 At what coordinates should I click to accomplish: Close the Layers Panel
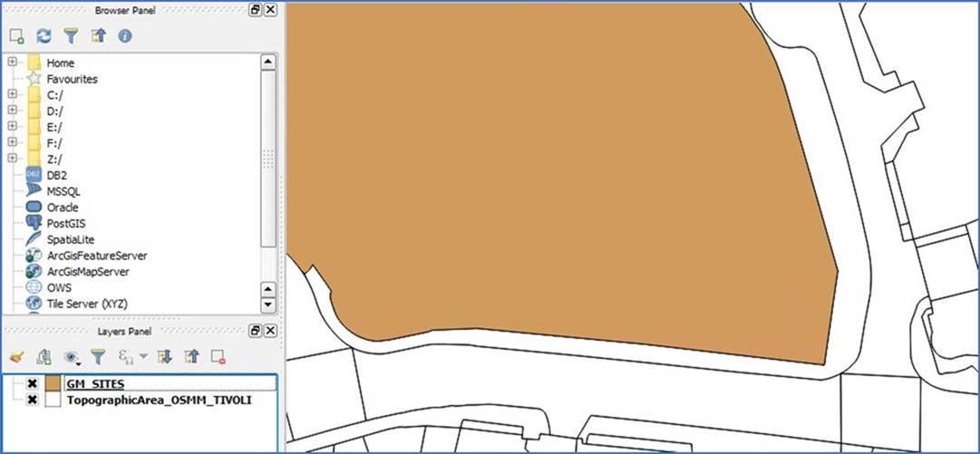[270, 331]
